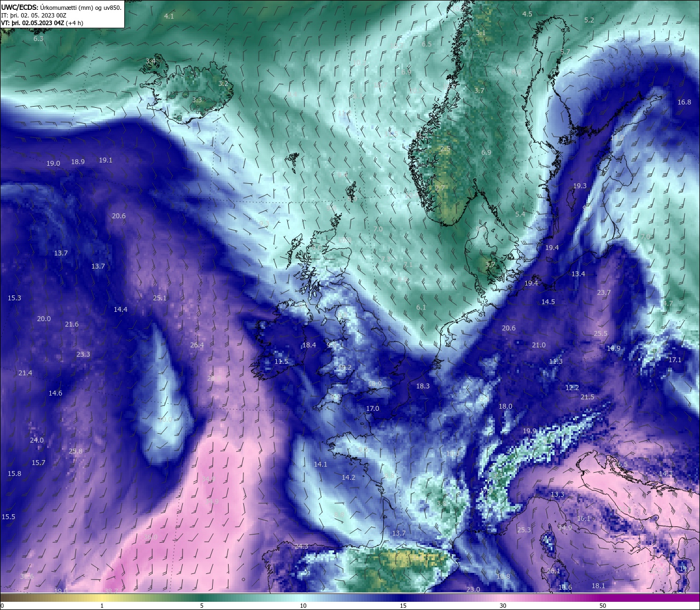The height and width of the screenshot is (610, 700).
Task: Click the colorbar tick label 5
Action: (202, 606)
